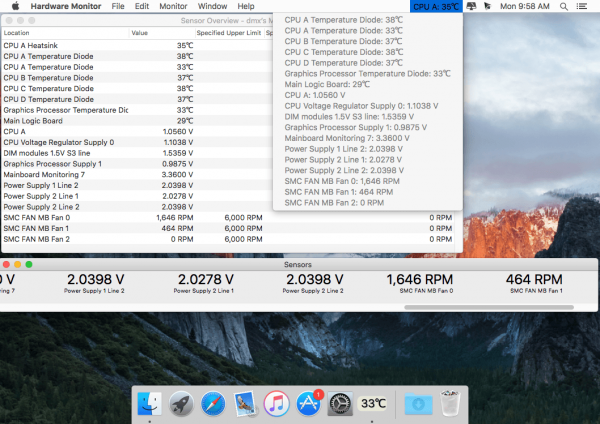Screen dimensions: 600x424
Task: Click the green zoom button on Sensors window
Action: click(x=29, y=264)
